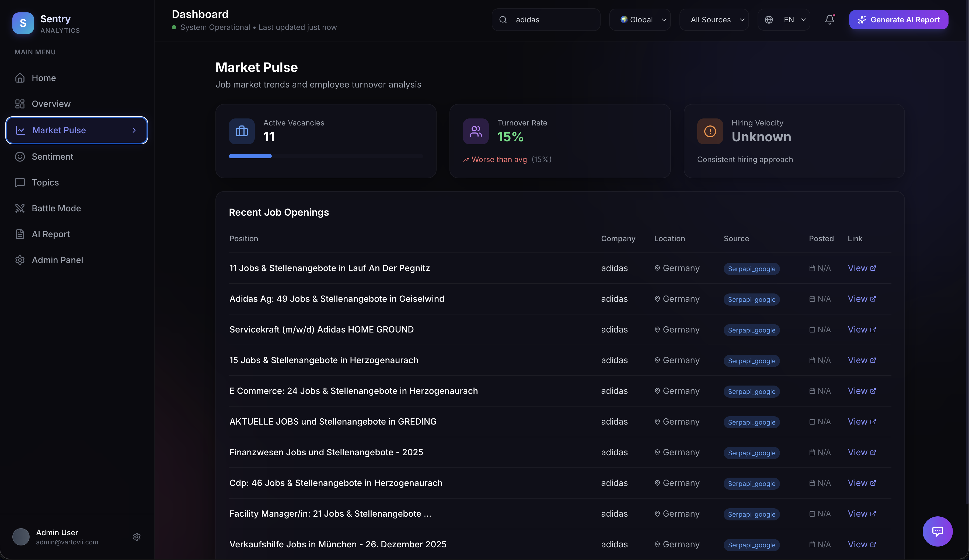Click the Admin User avatar
This screenshot has height=560, width=969.
point(21,537)
